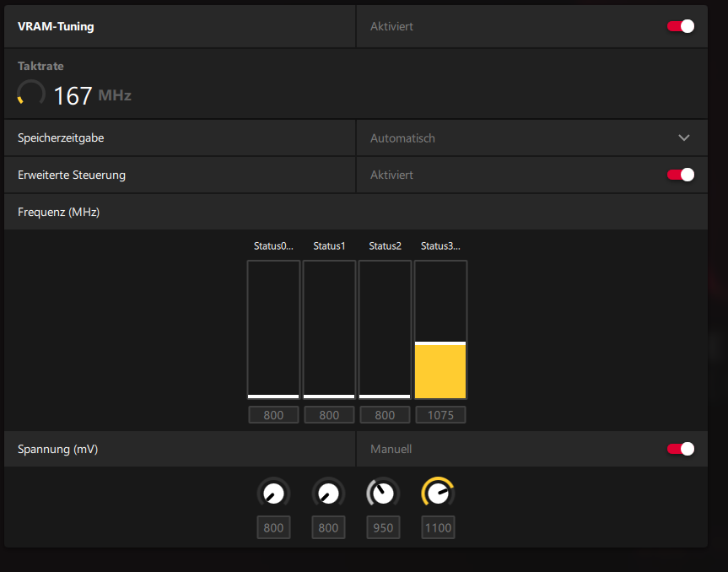Click the VRAM-Tuning heading
728x572 pixels.
coord(56,26)
